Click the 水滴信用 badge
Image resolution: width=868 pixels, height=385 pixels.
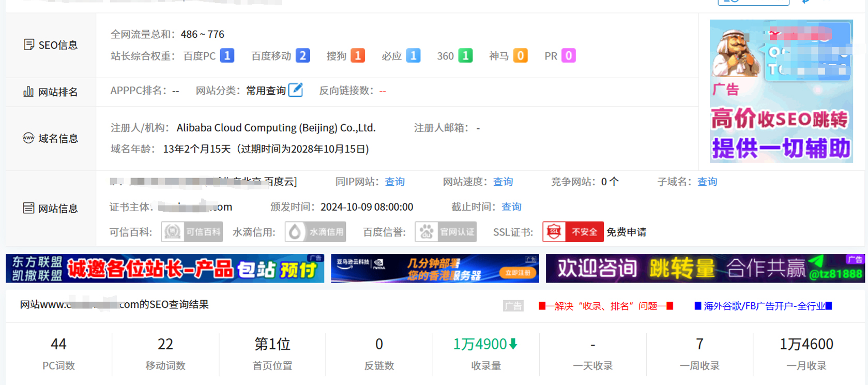tap(315, 232)
